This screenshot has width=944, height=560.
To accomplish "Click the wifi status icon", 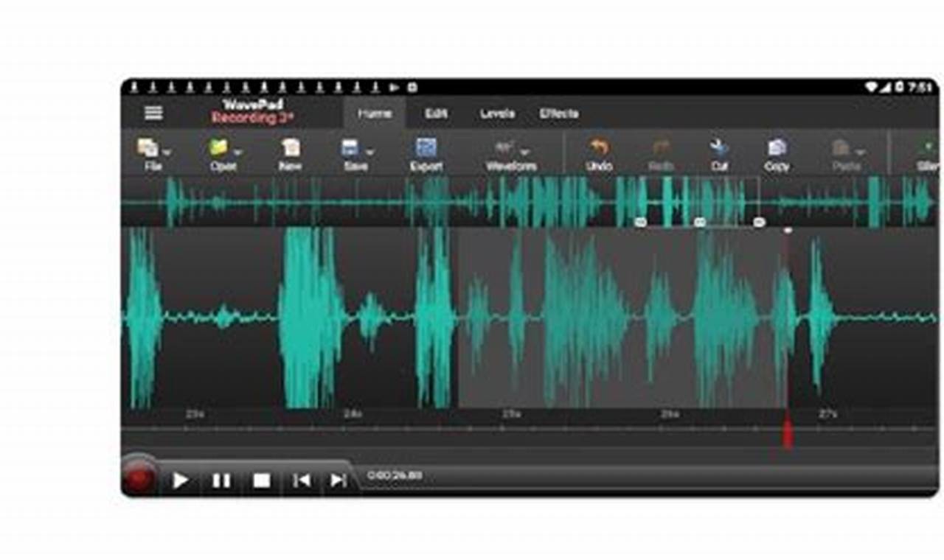I will tap(872, 87).
